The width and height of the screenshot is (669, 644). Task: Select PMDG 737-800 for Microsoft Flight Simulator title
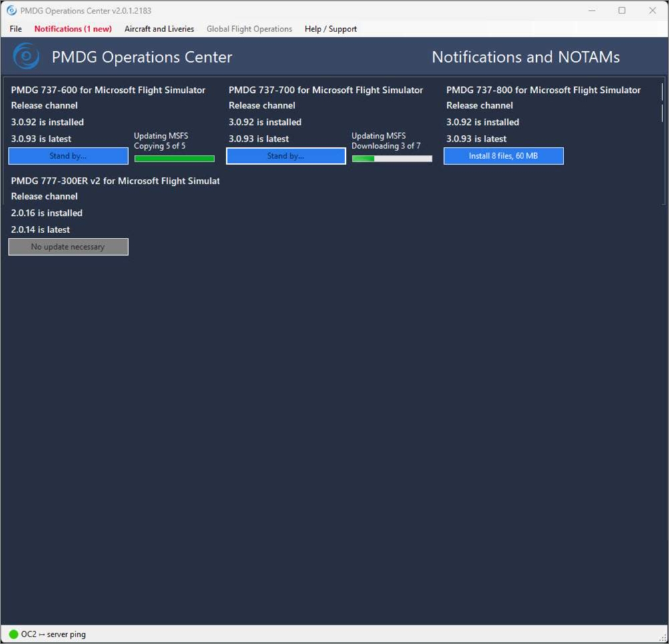[543, 90]
